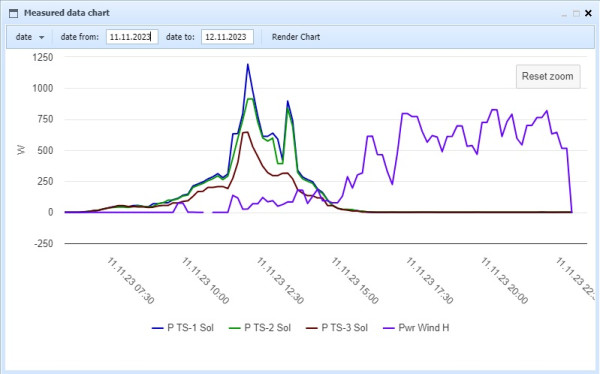Image resolution: width=600 pixels, height=374 pixels.
Task: Click the date from input field
Action: point(132,37)
